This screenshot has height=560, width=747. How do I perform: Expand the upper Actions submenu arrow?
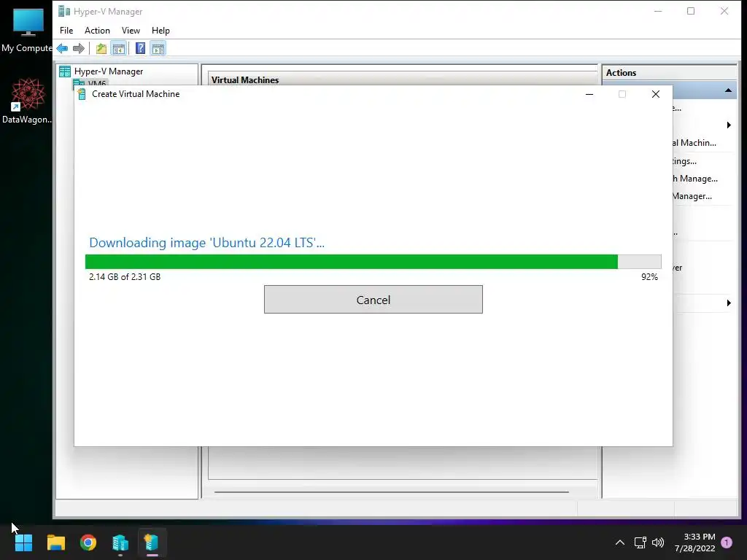coord(729,125)
